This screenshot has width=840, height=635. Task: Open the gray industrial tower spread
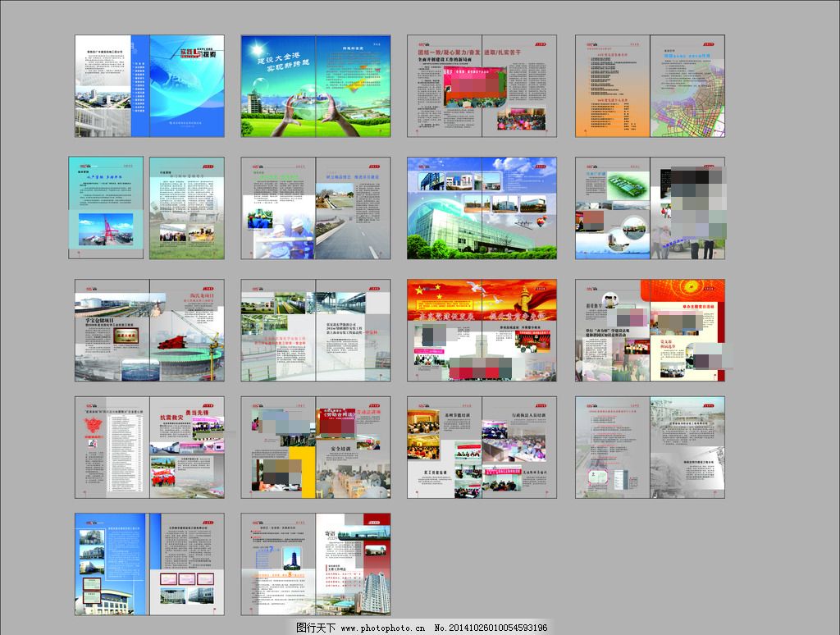click(x=650, y=448)
